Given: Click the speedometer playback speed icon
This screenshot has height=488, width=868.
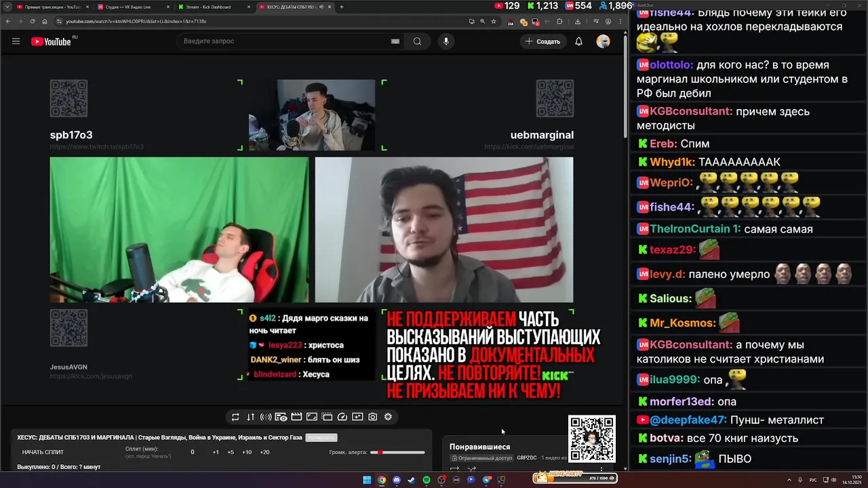Looking at the screenshot, I should [342, 417].
